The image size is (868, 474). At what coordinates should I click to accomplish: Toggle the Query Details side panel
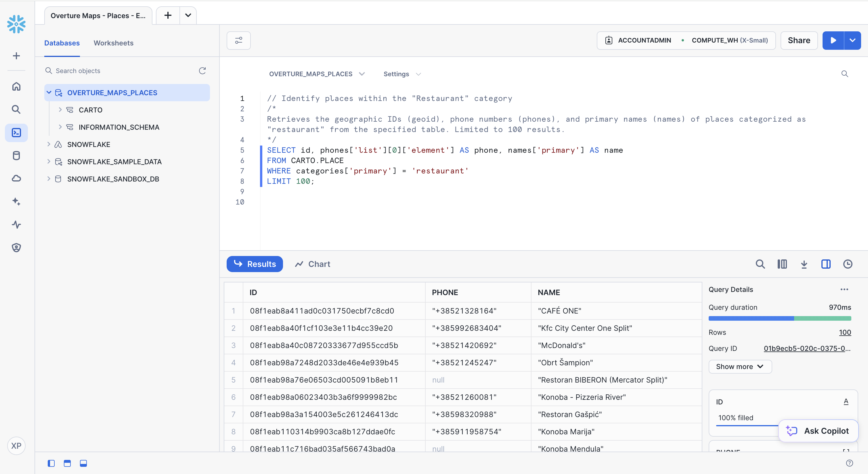point(826,264)
